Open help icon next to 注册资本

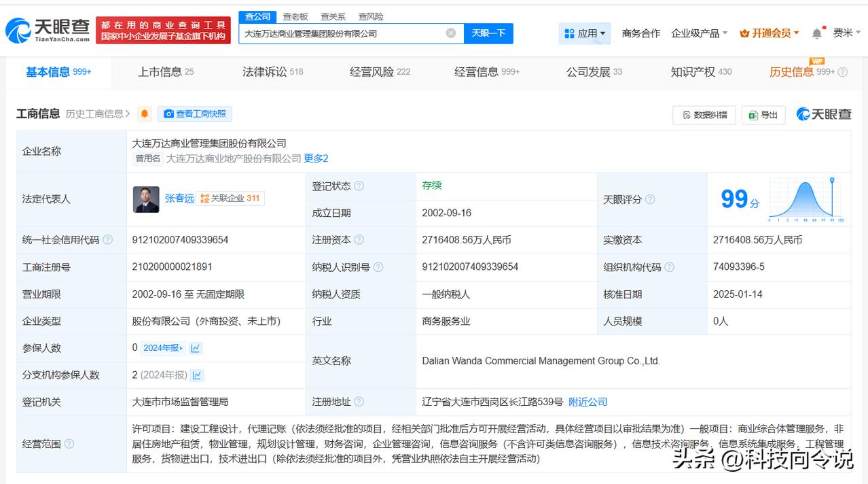pos(359,240)
